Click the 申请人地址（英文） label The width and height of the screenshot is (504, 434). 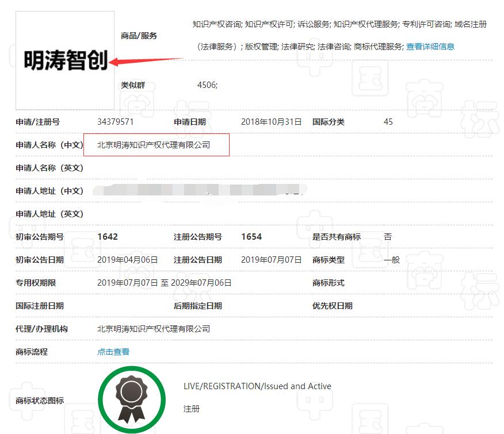tap(49, 214)
